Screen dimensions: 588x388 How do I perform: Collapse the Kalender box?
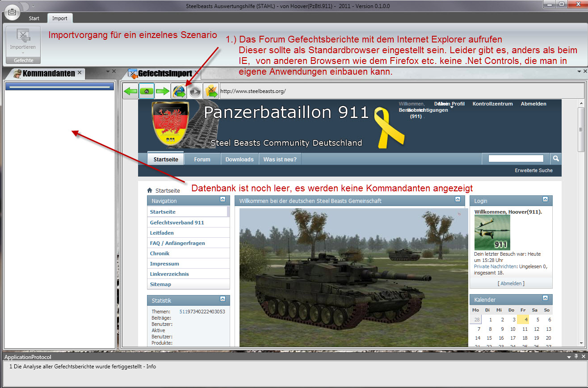point(545,298)
